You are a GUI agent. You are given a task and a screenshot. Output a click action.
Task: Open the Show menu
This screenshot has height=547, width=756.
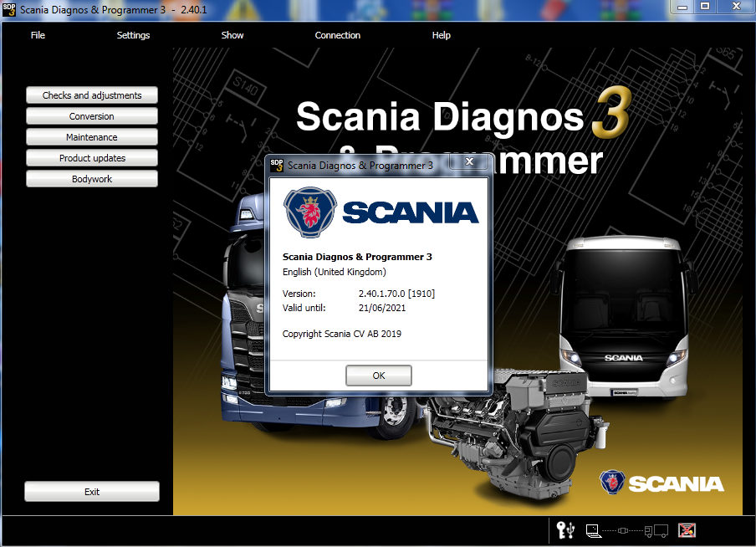tap(232, 35)
